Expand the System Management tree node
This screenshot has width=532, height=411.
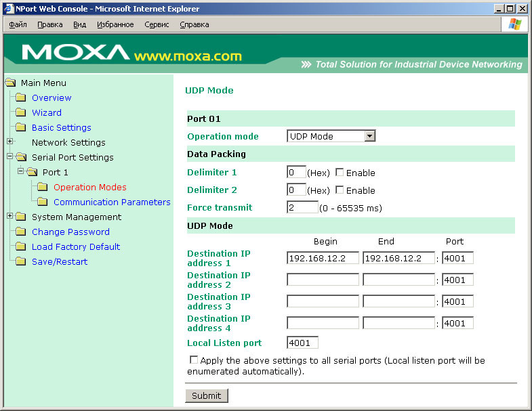pos(9,216)
